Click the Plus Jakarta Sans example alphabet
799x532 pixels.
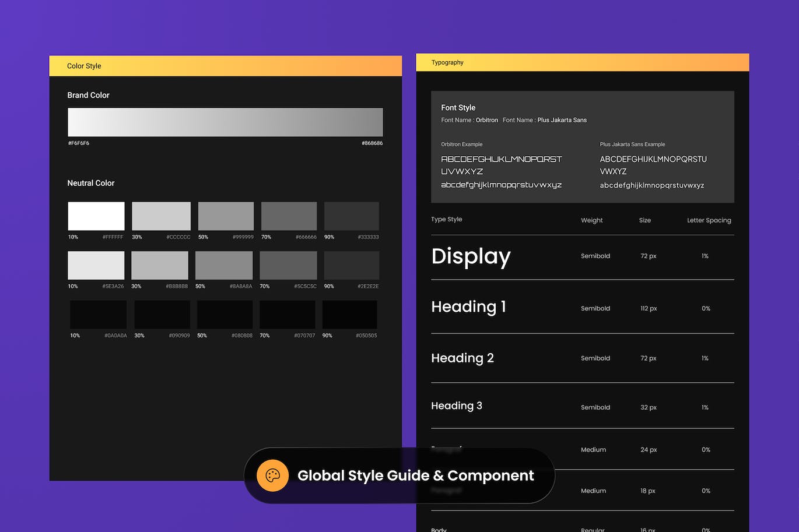click(653, 172)
